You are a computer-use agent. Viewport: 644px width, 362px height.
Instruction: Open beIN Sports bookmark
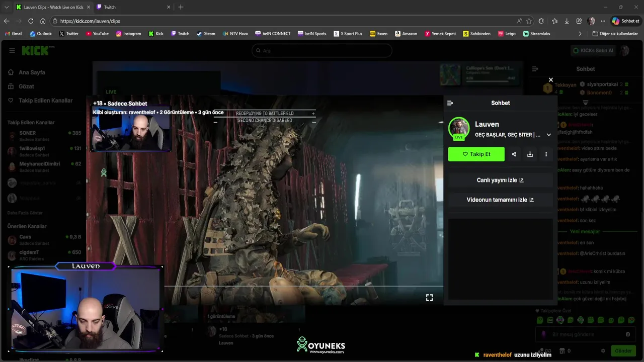tap(311, 34)
